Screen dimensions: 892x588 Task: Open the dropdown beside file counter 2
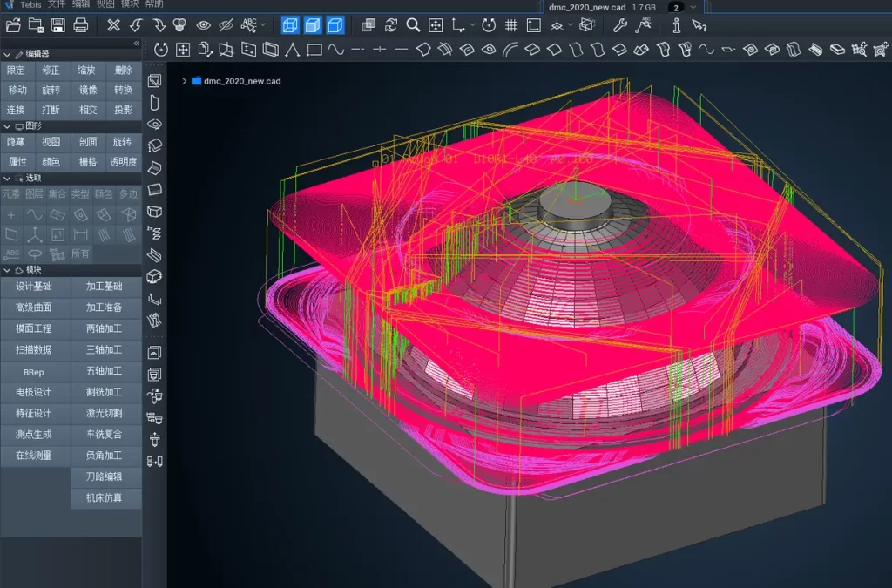[693, 7]
